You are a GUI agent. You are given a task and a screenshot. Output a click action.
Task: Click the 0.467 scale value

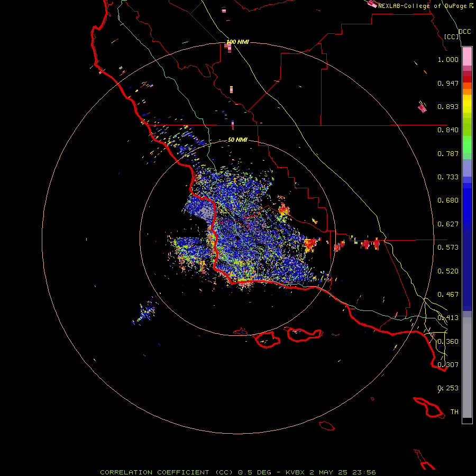(448, 295)
